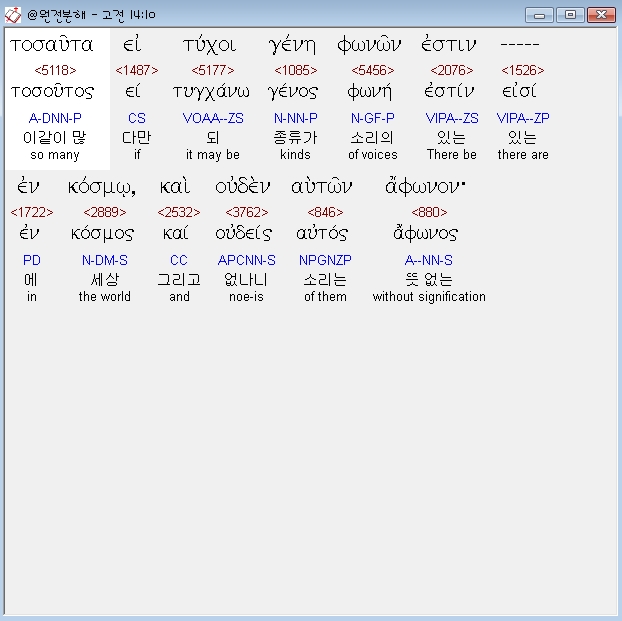Click parsing code NPGNZP
622x621 pixels.
(325, 260)
